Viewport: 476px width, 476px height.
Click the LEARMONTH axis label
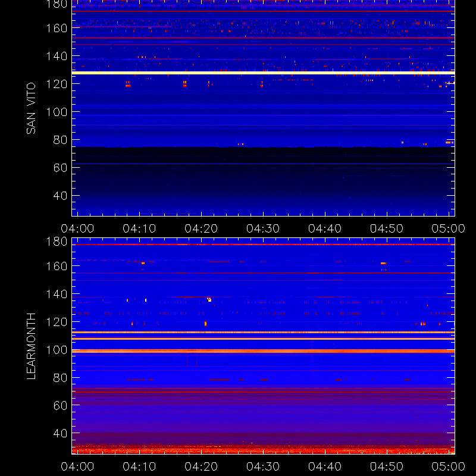point(31,346)
